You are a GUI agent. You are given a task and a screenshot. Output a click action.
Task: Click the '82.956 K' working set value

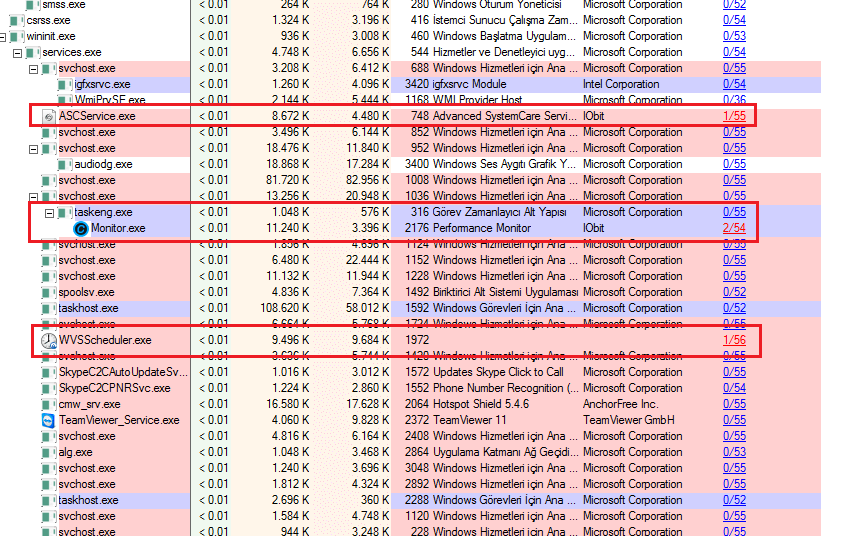click(x=367, y=180)
